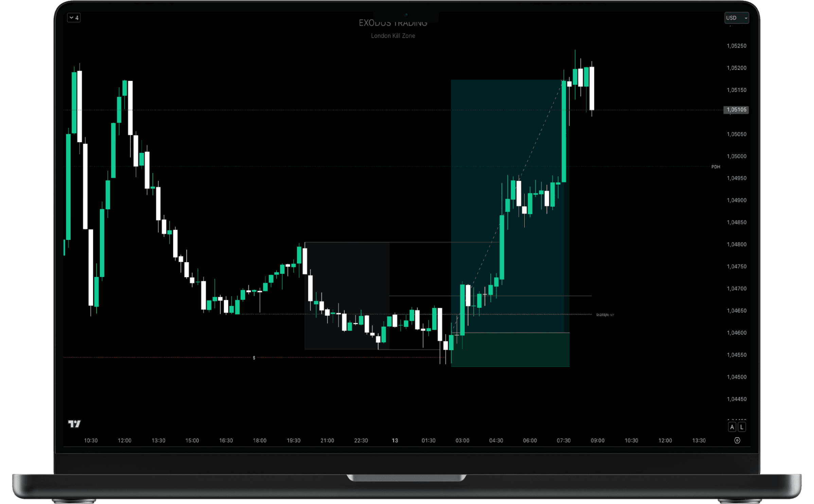Expand collapsed indicator legend showing 4
The height and width of the screenshot is (504, 814).
[x=74, y=18]
